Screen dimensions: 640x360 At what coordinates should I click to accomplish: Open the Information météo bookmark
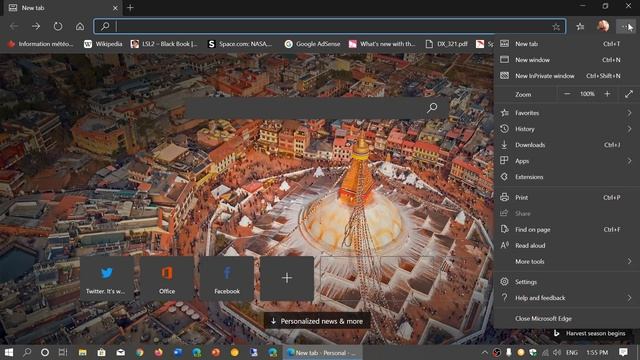pos(40,44)
